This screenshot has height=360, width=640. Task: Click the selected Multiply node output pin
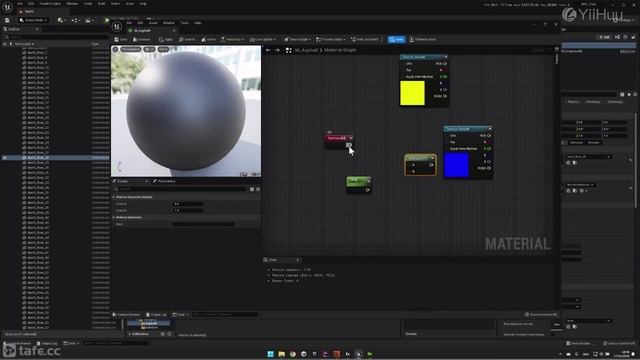pos(431,165)
